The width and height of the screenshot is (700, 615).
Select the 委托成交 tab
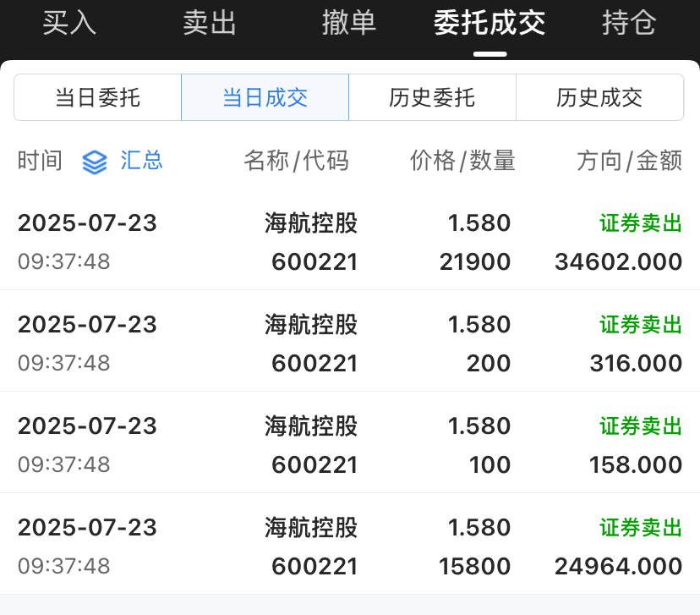tap(489, 22)
